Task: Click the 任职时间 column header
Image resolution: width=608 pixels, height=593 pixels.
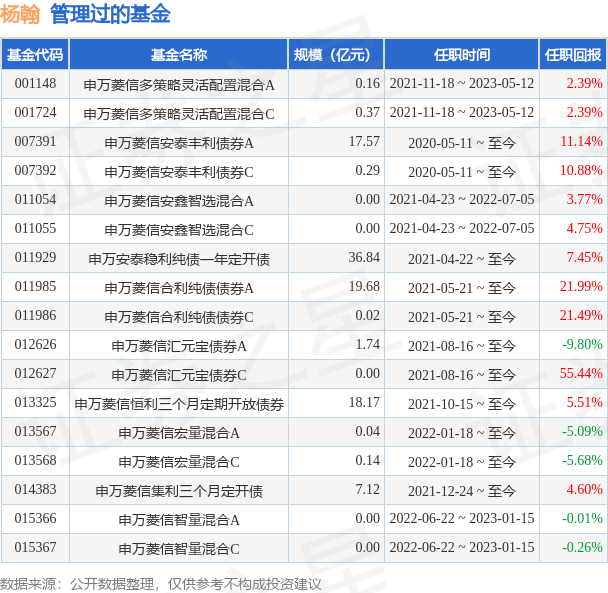Action: (461, 55)
